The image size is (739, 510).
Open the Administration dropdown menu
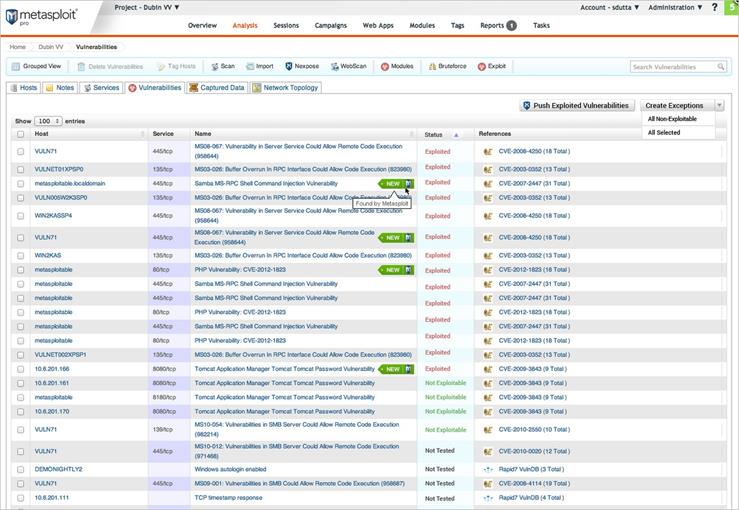[676, 7]
